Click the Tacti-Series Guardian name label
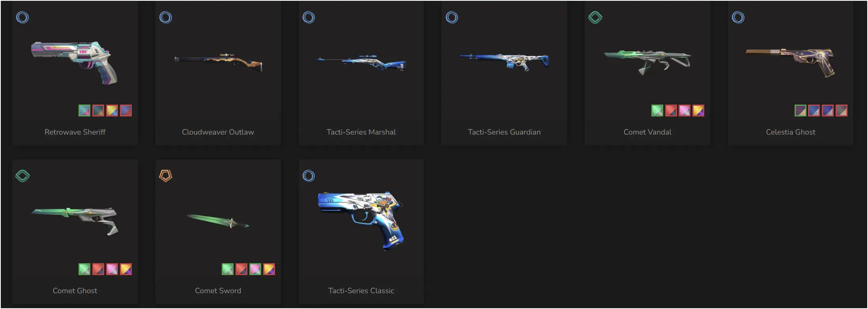Screen dimensions: 868x309 (504, 132)
